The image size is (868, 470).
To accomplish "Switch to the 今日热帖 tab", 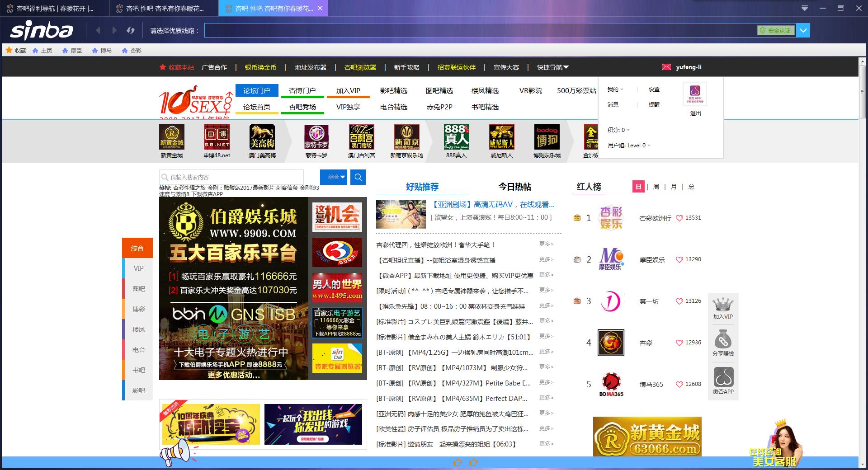I will (515, 187).
